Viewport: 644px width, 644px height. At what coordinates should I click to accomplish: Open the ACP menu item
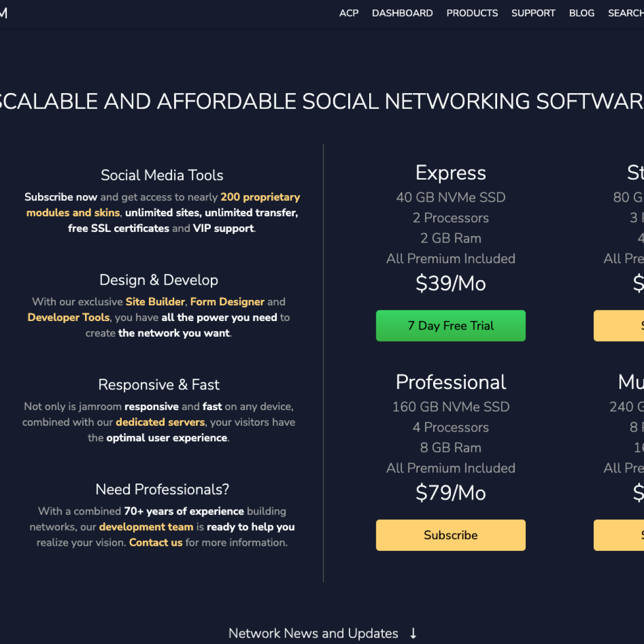pos(349,13)
